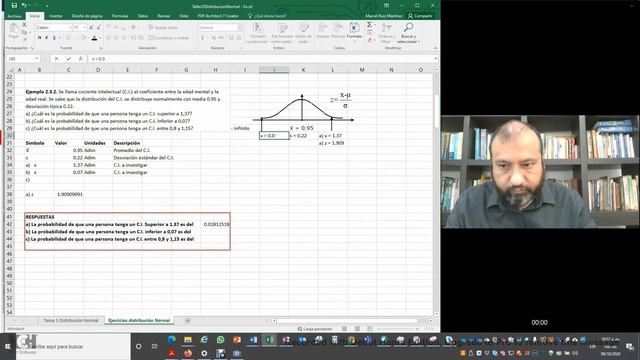Open Estilos de celda gallery

point(303,33)
